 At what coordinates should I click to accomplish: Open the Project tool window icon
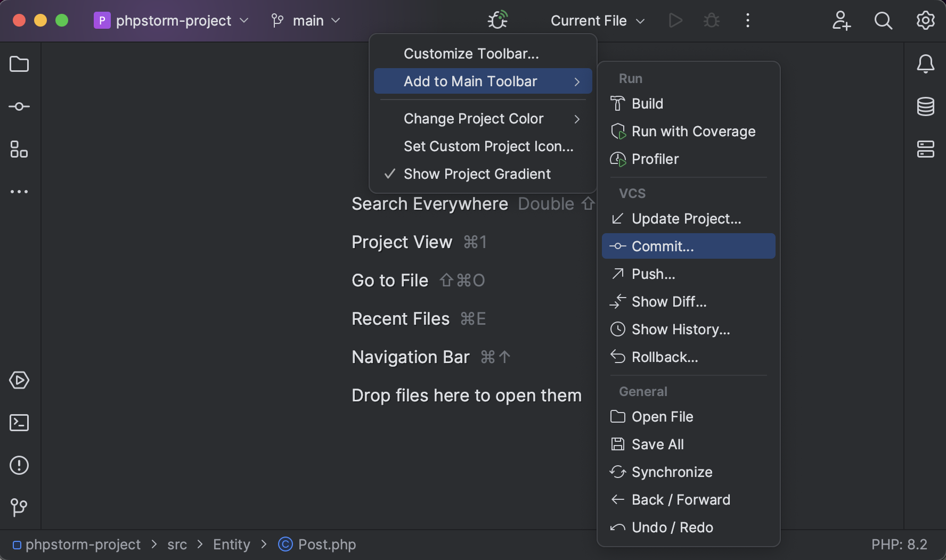click(x=19, y=64)
